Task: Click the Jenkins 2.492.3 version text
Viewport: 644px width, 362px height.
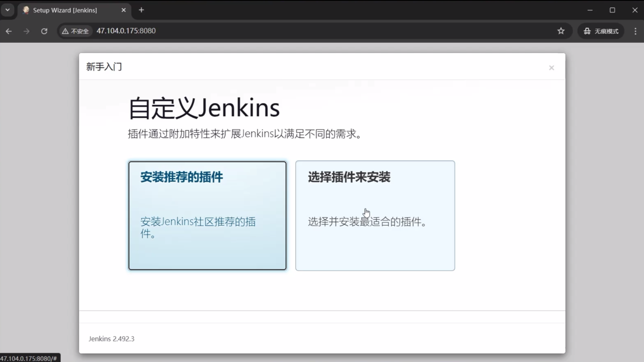Action: click(x=112, y=339)
